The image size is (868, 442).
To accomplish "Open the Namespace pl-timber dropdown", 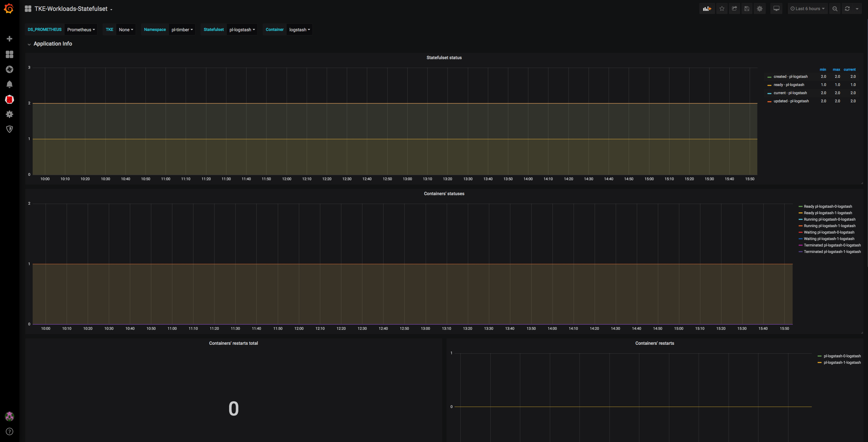I will (182, 30).
